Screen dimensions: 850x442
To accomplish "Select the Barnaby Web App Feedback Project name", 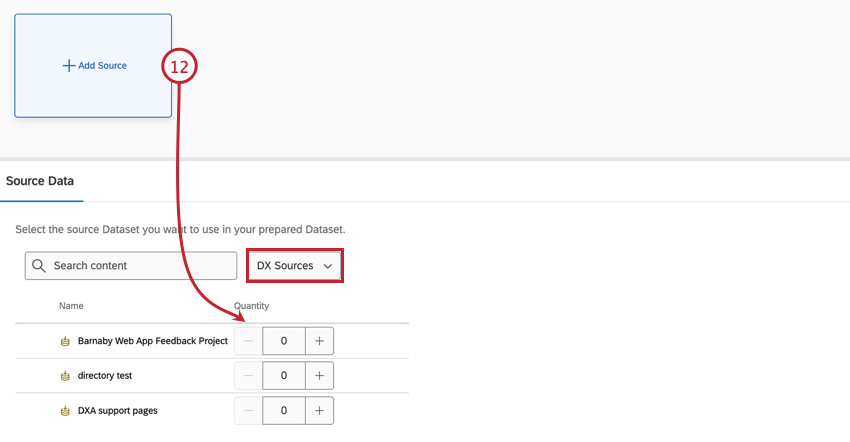I will 153,341.
